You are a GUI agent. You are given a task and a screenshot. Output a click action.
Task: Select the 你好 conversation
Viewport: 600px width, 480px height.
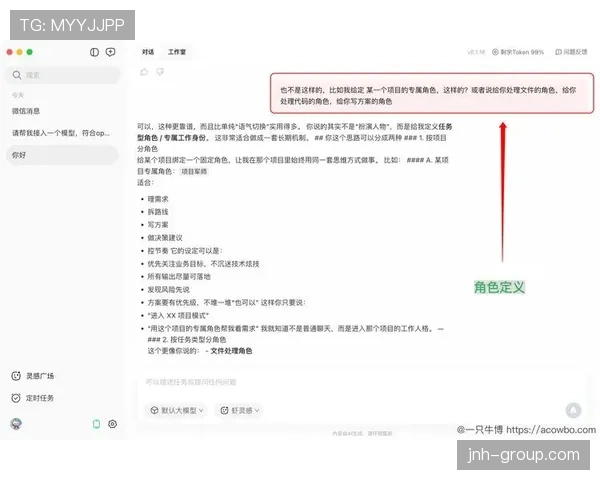point(63,155)
